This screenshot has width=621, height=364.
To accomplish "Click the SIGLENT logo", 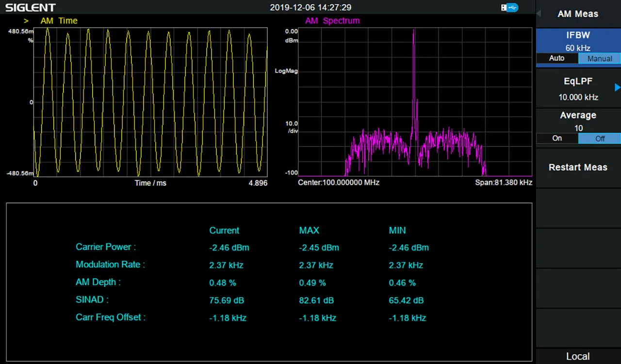I will pyautogui.click(x=31, y=7).
